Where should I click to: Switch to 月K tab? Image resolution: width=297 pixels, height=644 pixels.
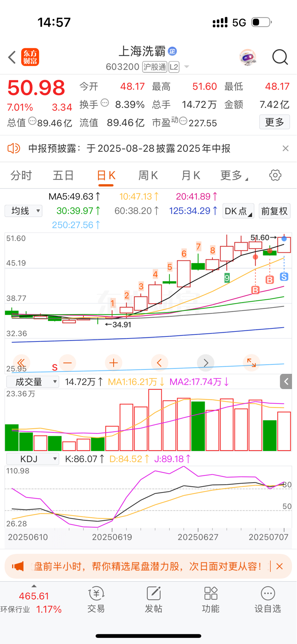pyautogui.click(x=191, y=175)
